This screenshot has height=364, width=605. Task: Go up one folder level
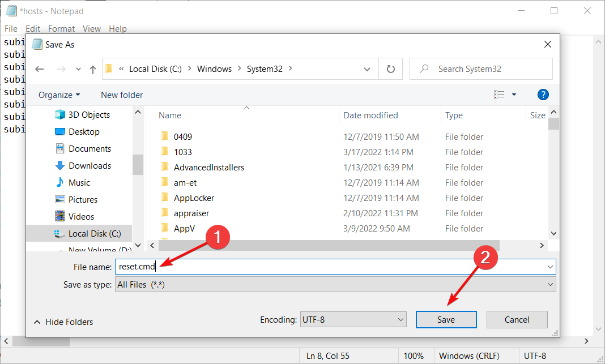pos(92,68)
